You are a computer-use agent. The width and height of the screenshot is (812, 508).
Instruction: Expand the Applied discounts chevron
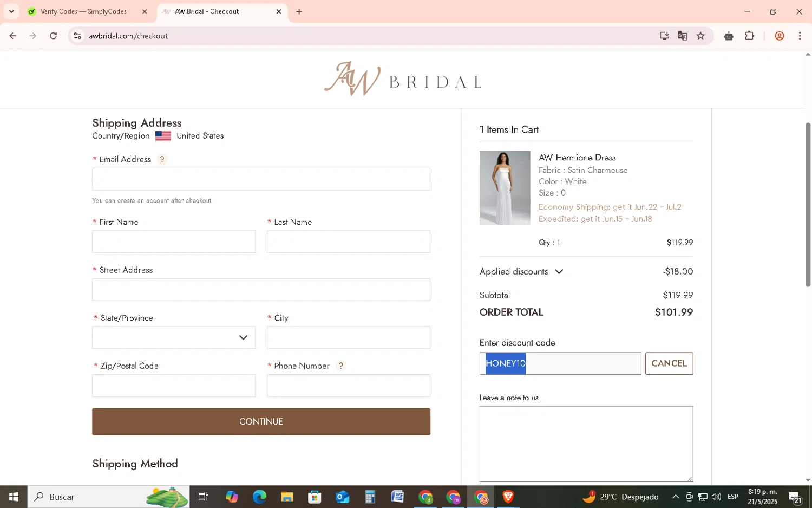coord(559,272)
